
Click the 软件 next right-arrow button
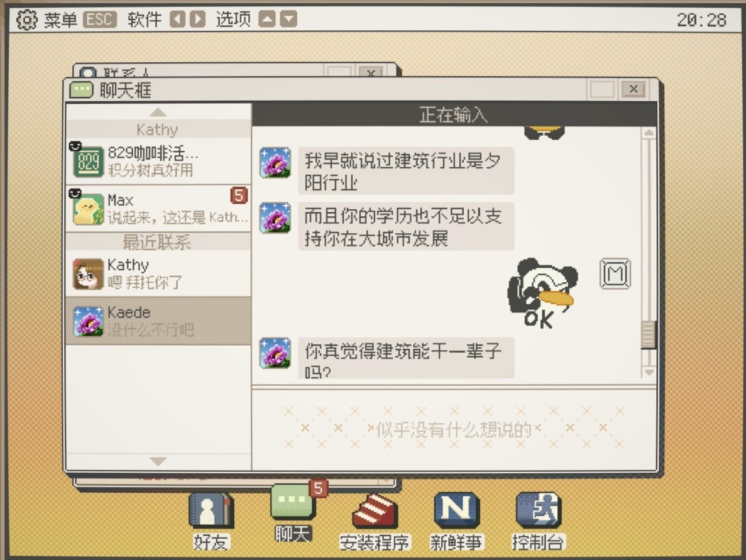[197, 19]
